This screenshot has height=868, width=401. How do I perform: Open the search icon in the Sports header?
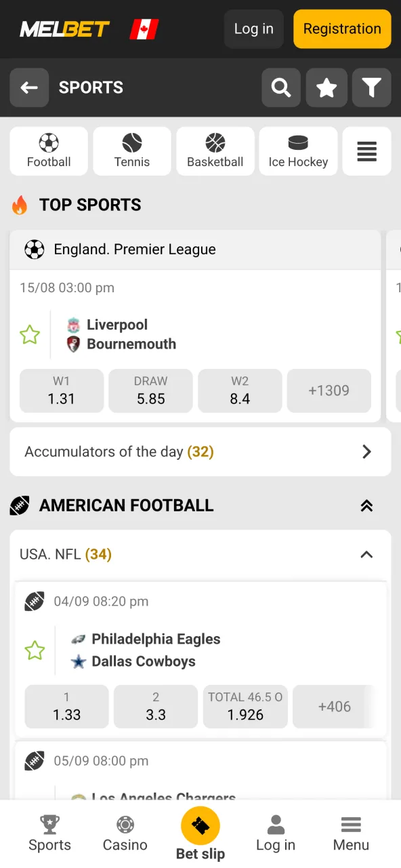pyautogui.click(x=281, y=87)
